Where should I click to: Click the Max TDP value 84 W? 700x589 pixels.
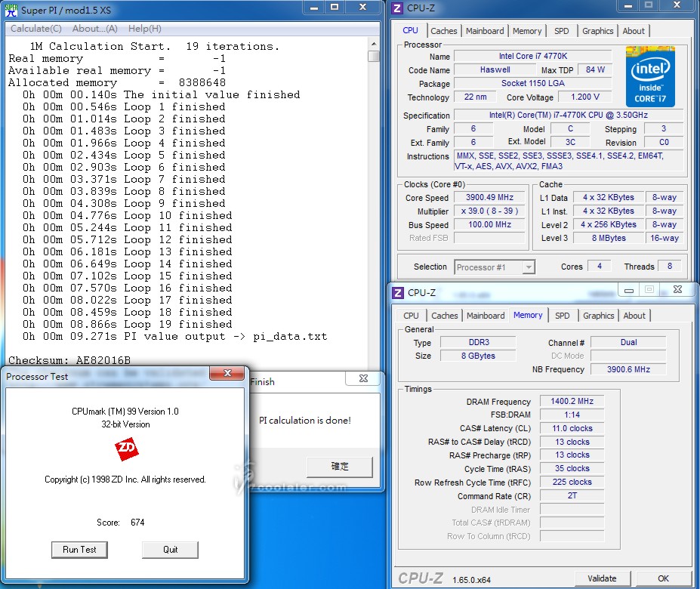click(595, 69)
